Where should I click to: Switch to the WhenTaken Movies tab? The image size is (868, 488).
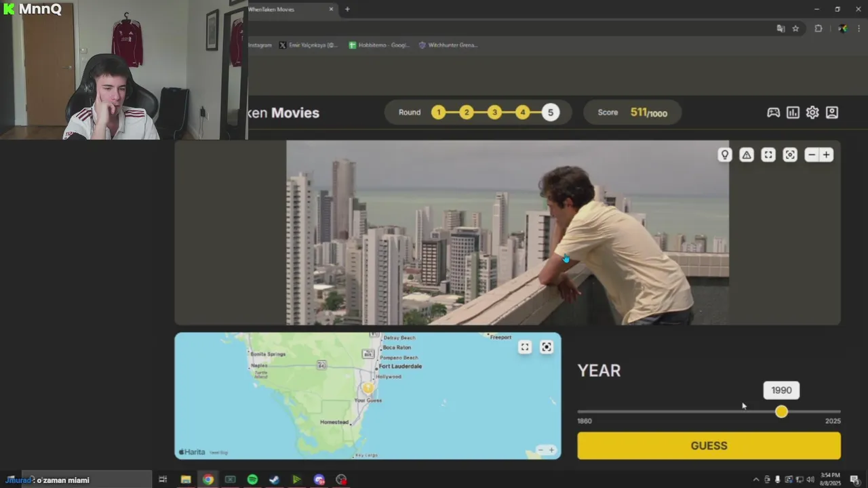(288, 9)
